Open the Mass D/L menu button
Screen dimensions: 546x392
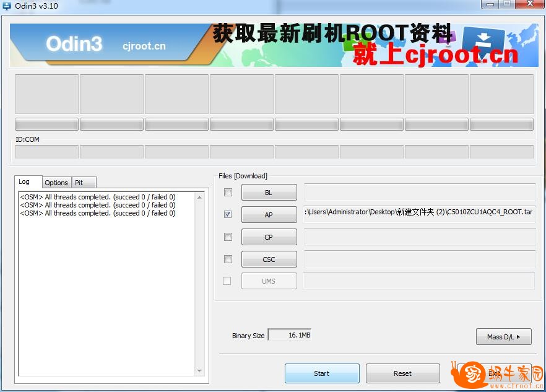pyautogui.click(x=503, y=337)
